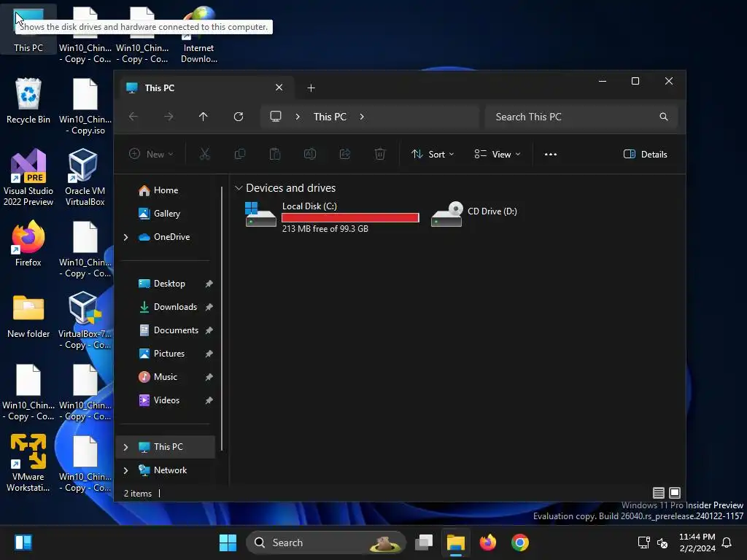This screenshot has height=560, width=747.
Task: Click chevron before This PC in address bar
Action: tap(298, 117)
